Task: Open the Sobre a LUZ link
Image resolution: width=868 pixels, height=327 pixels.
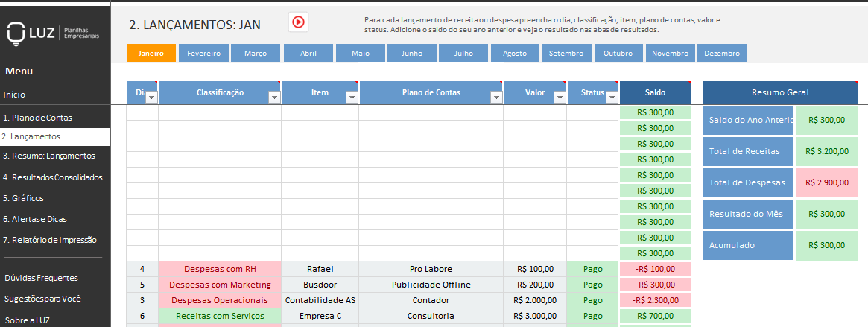Action: pos(28,320)
